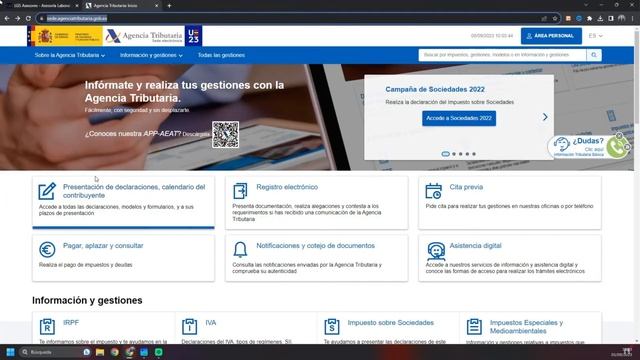The image size is (640, 360).
Task: Open the IRPF section link
Action: tap(71, 322)
